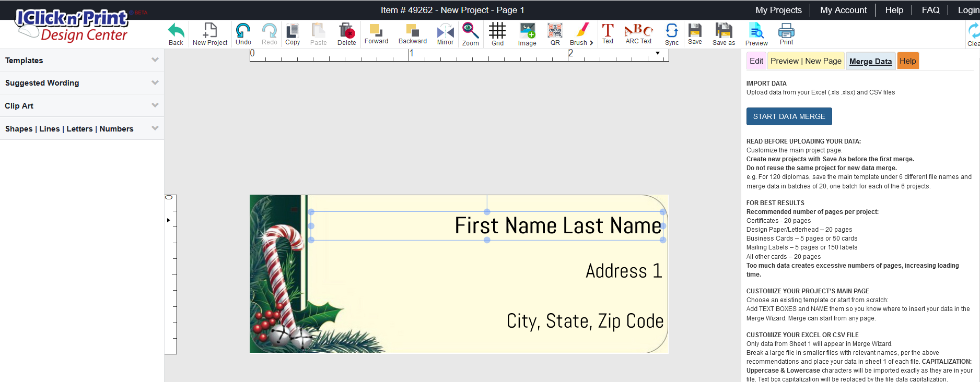Screen dimensions: 980x382
Task: Choose Save as in the toolbar
Action: coord(724,34)
